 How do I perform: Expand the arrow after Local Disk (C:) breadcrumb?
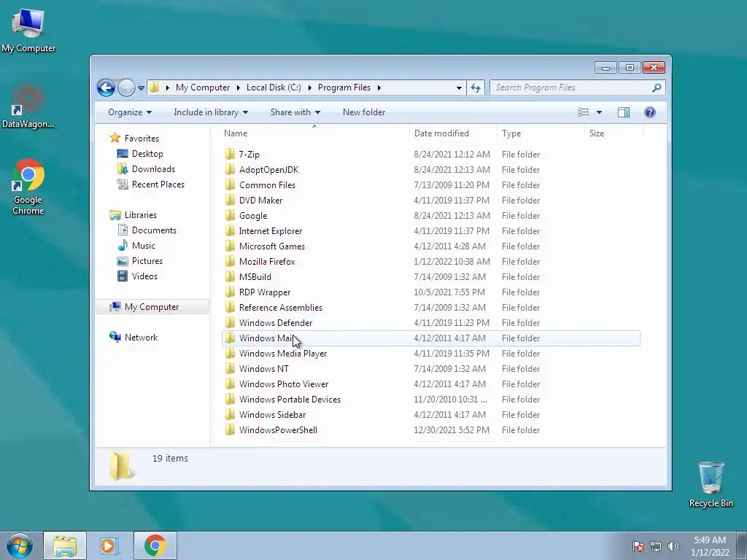point(309,87)
